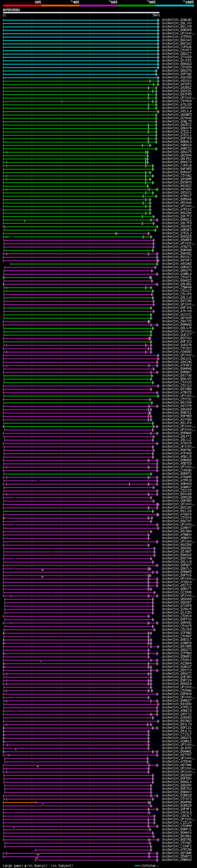Select hit label UniRef100_B8AUQ3

tap(177, 64)
